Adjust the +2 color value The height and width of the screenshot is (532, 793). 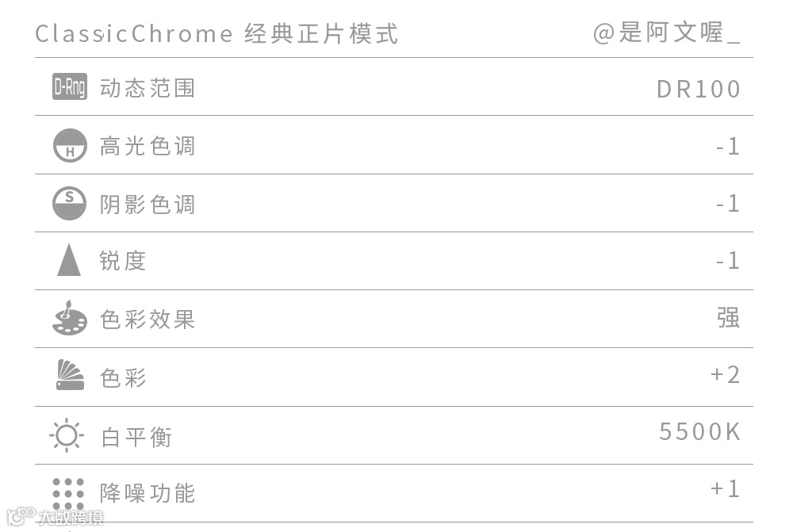[x=726, y=375]
